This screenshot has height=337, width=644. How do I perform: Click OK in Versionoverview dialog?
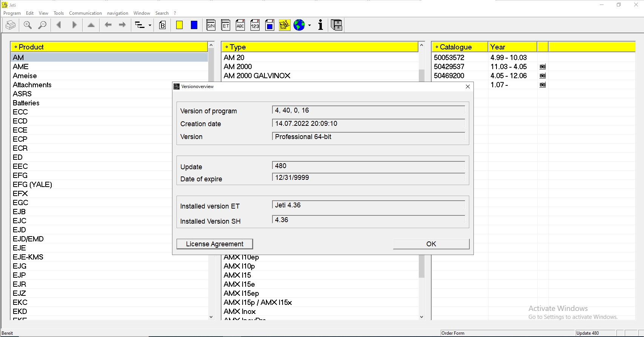[x=431, y=244]
